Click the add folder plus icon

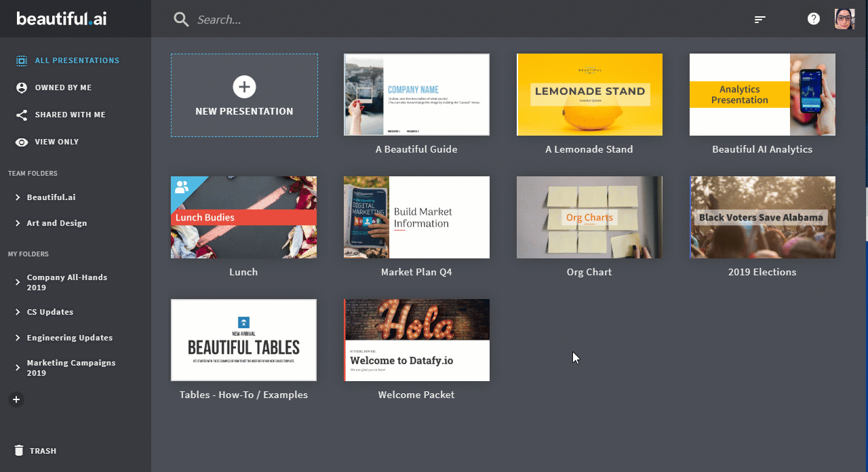(x=16, y=399)
